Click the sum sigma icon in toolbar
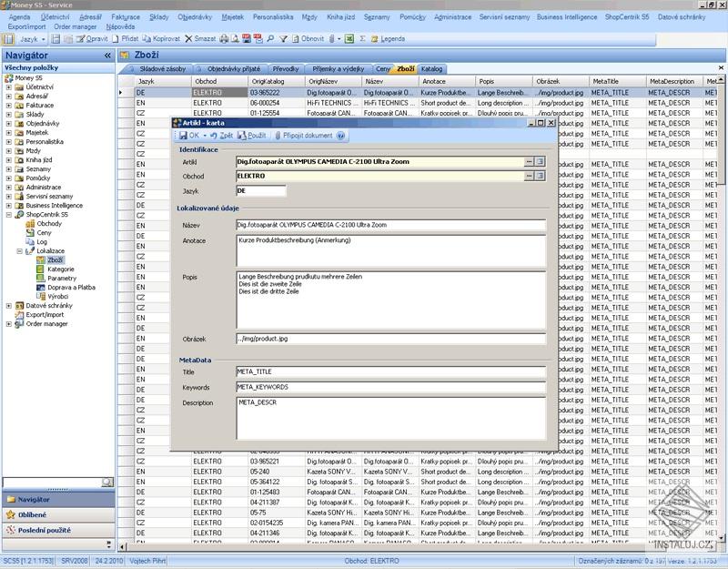728x569 pixels. [362, 39]
